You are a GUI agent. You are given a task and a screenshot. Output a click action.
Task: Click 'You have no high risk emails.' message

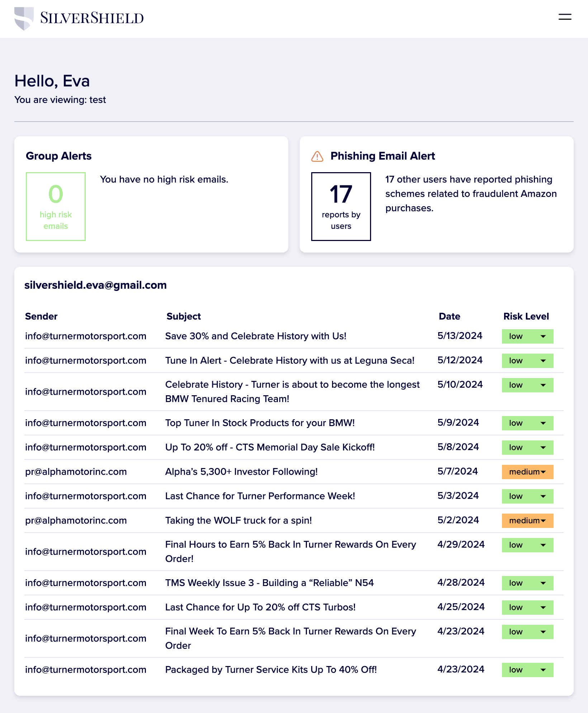point(164,179)
